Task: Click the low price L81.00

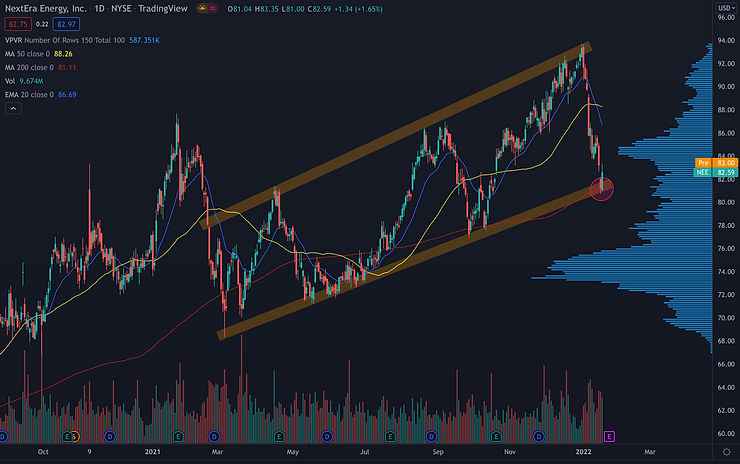Action: (293, 9)
